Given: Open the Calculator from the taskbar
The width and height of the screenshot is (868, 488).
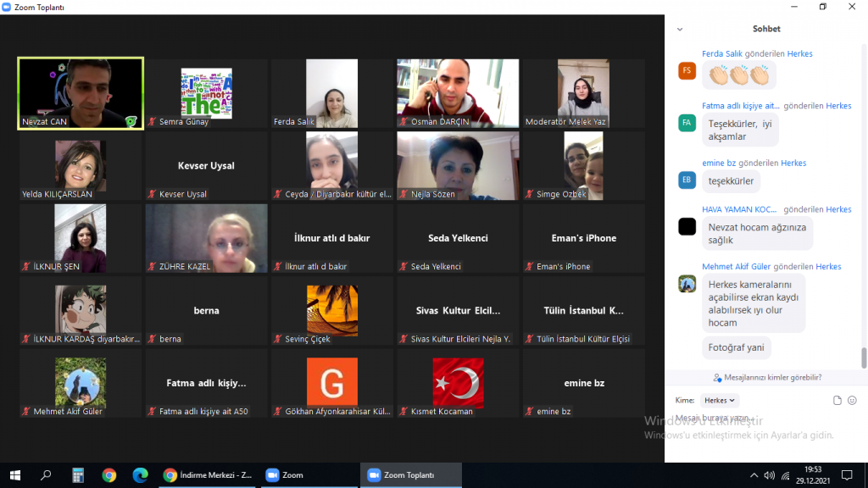Looking at the screenshot, I should tap(78, 475).
